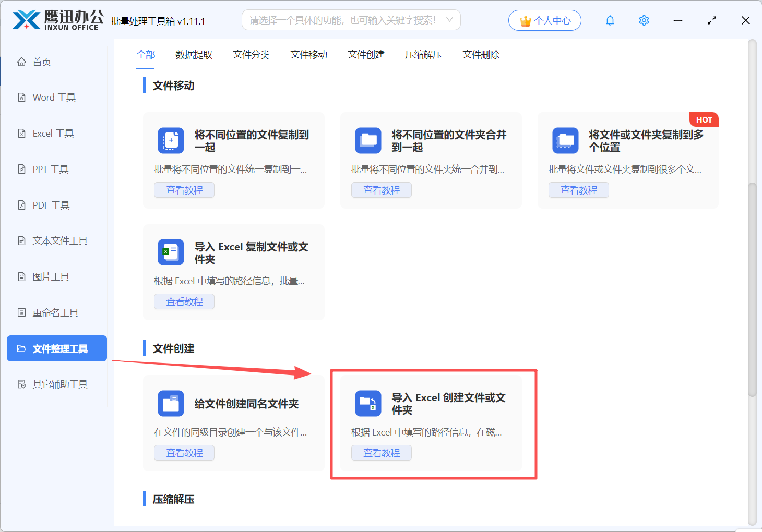This screenshot has height=532, width=762.
Task: Click 查看教程 under 导入 Excel 创建文件或文件夹
Action: click(382, 453)
